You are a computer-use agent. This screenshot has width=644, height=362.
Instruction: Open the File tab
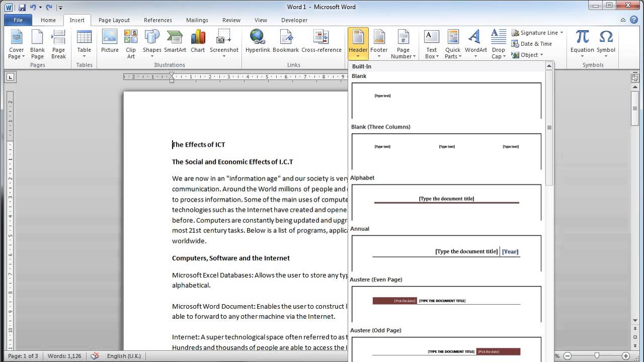click(x=18, y=20)
